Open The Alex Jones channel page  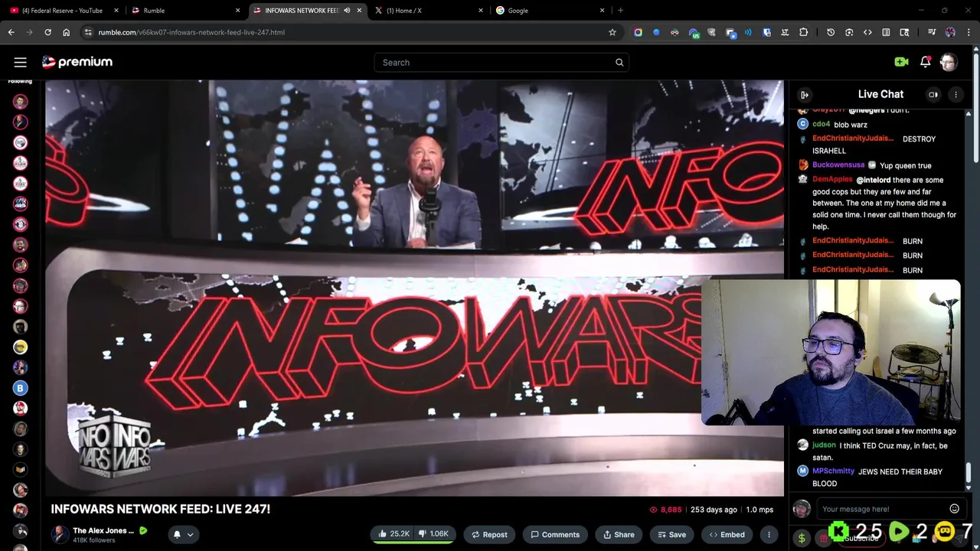[x=103, y=530]
